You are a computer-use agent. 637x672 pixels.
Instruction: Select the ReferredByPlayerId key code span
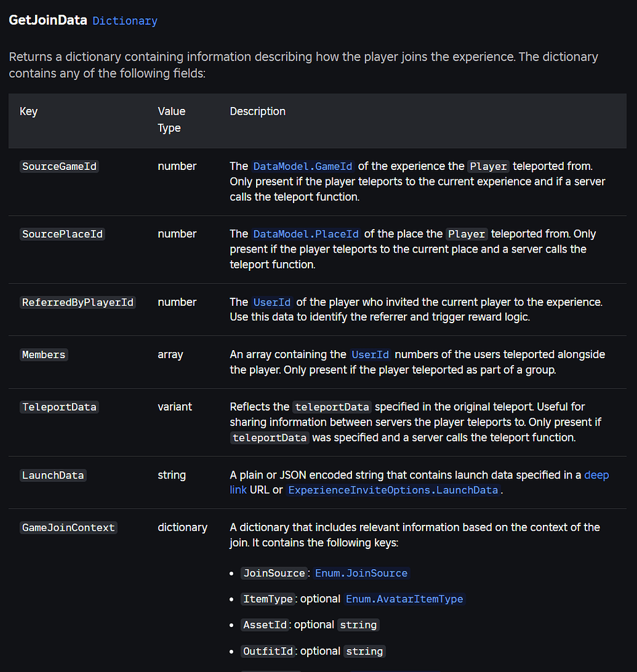click(x=77, y=302)
